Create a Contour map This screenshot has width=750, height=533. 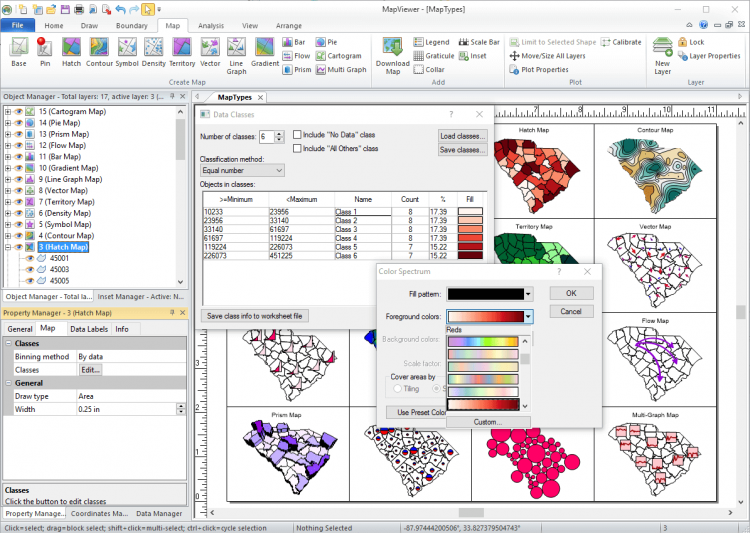click(x=99, y=52)
